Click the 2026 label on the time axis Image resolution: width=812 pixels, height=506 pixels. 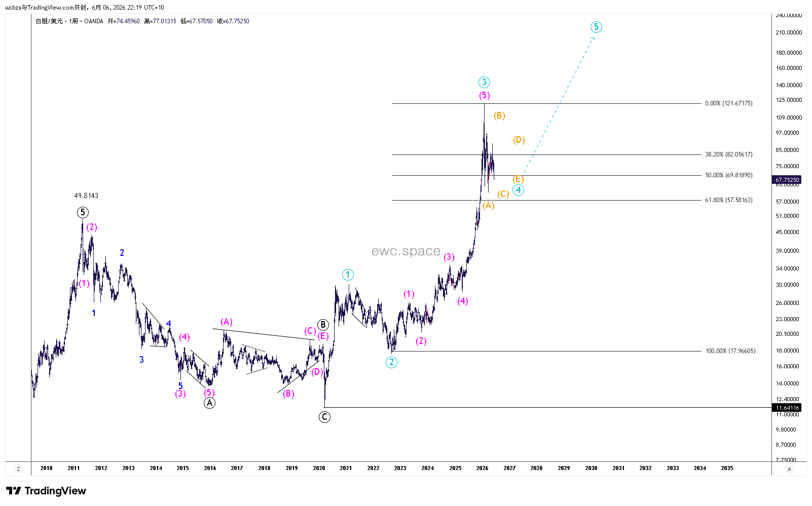pos(483,468)
